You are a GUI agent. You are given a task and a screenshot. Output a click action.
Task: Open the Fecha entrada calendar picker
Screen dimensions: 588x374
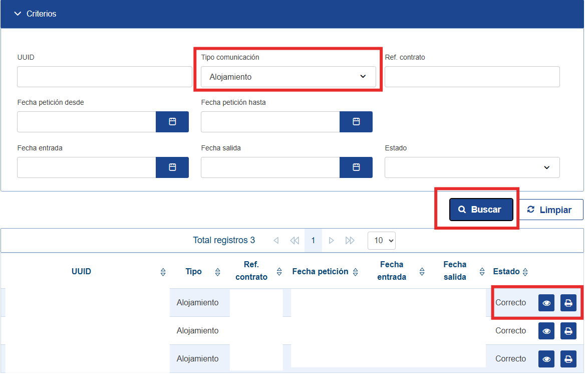click(x=172, y=167)
